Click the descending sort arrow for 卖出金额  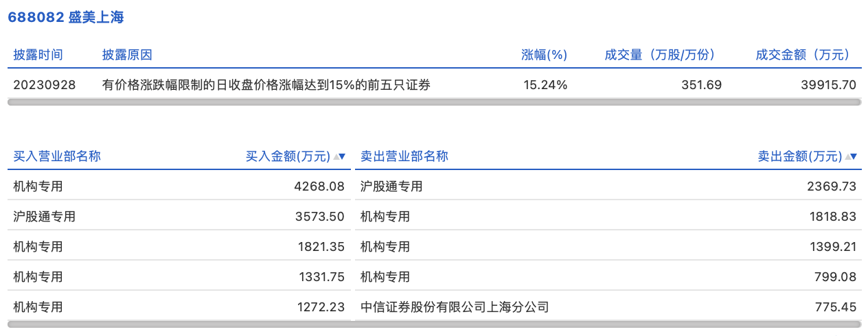pyautogui.click(x=854, y=157)
